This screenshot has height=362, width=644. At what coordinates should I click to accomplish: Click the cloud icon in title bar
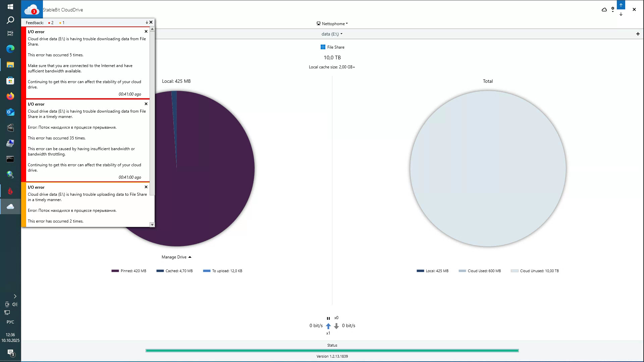click(604, 10)
